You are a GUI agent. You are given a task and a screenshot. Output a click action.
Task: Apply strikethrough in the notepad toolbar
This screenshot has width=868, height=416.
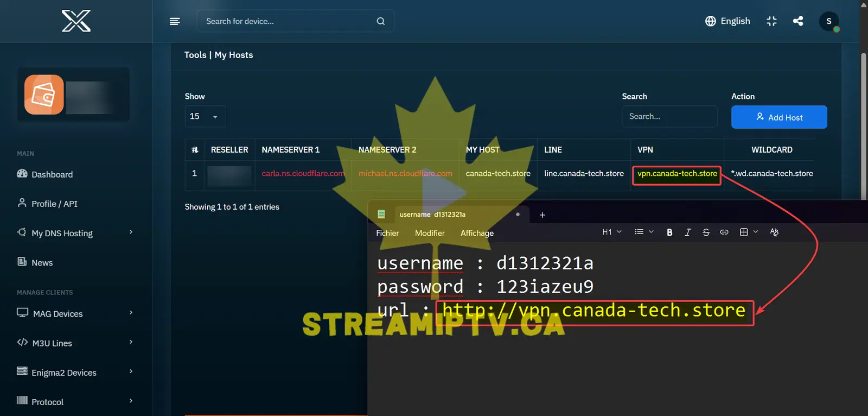[x=706, y=232]
